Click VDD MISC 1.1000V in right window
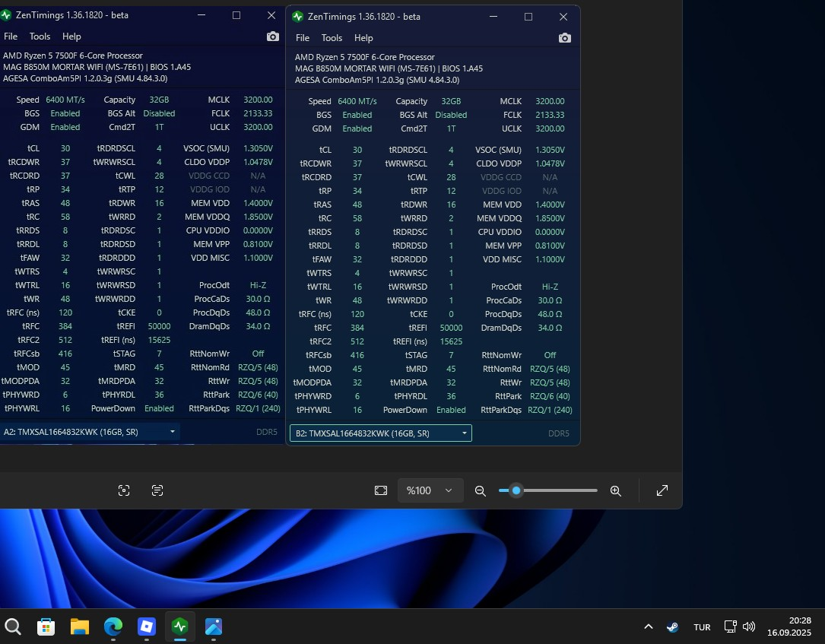825x644 pixels. click(550, 259)
